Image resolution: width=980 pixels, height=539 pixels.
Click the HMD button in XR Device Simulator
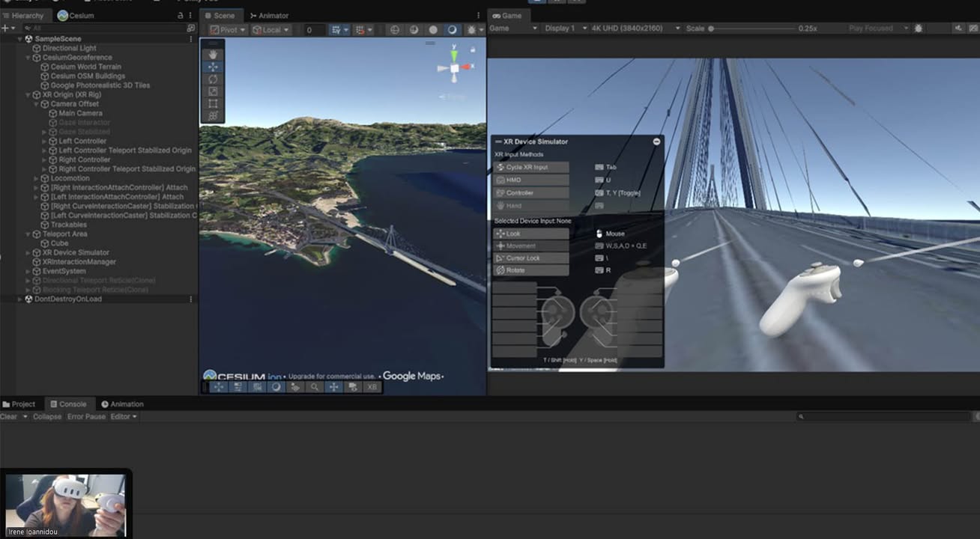(531, 180)
